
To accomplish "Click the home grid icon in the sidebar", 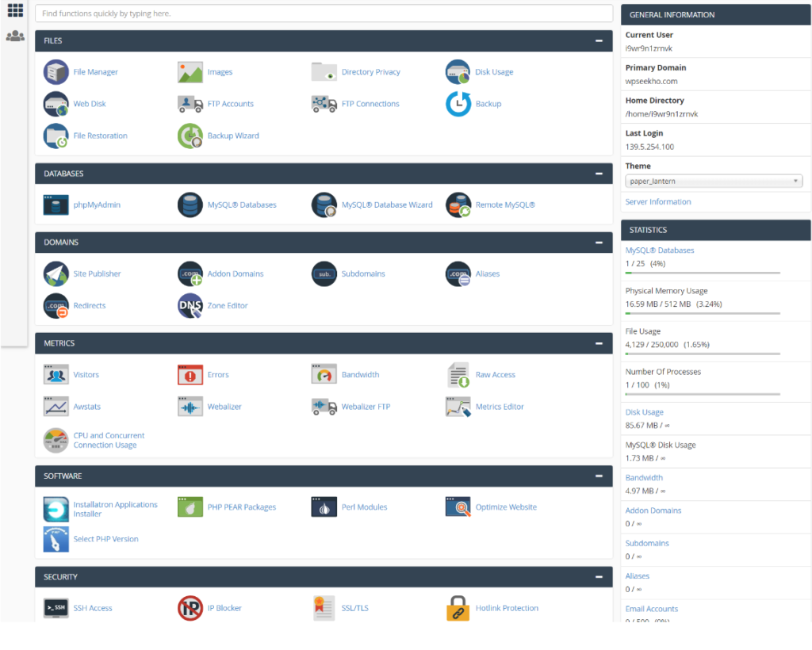I will coord(15,10).
